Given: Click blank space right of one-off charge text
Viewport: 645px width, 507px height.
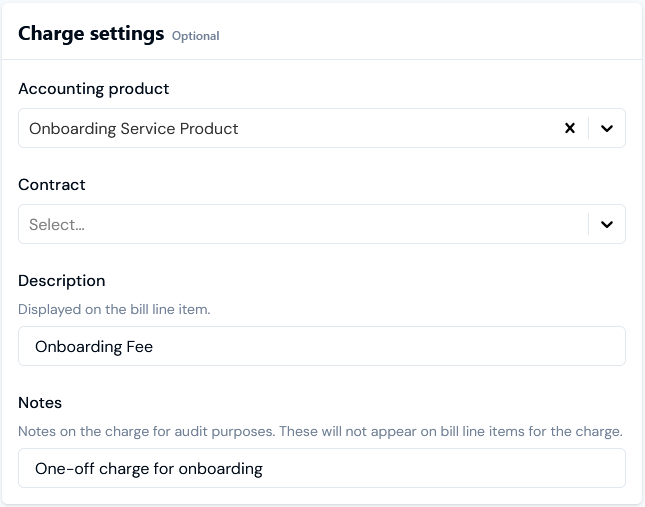Looking at the screenshot, I should [450, 468].
